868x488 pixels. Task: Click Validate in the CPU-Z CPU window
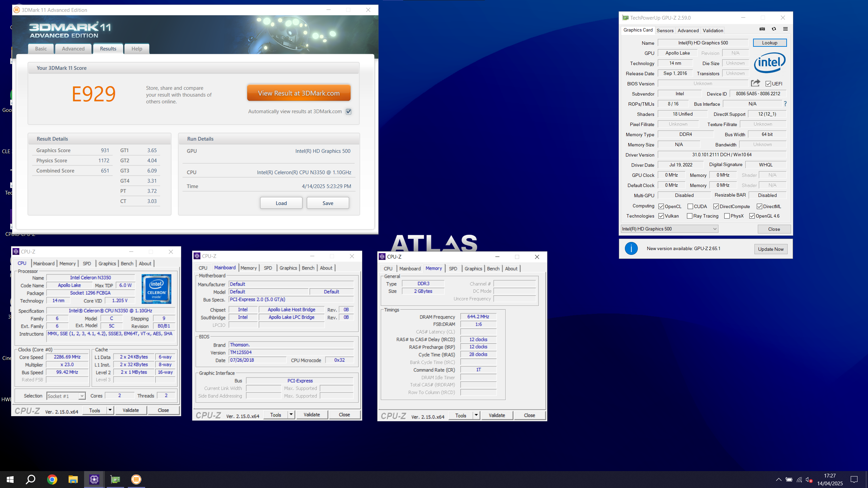(x=131, y=410)
